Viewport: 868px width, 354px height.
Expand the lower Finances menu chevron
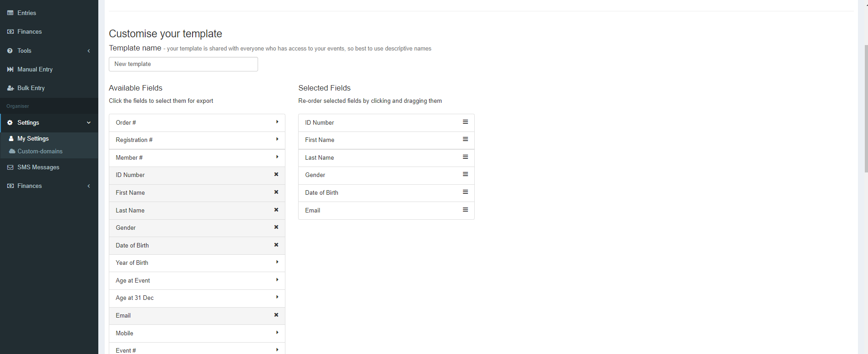coord(89,186)
